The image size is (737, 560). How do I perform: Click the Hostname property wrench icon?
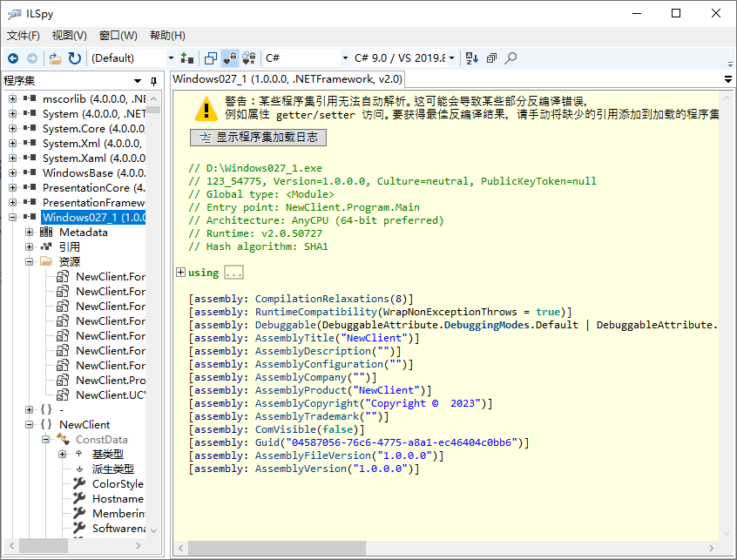point(79,498)
